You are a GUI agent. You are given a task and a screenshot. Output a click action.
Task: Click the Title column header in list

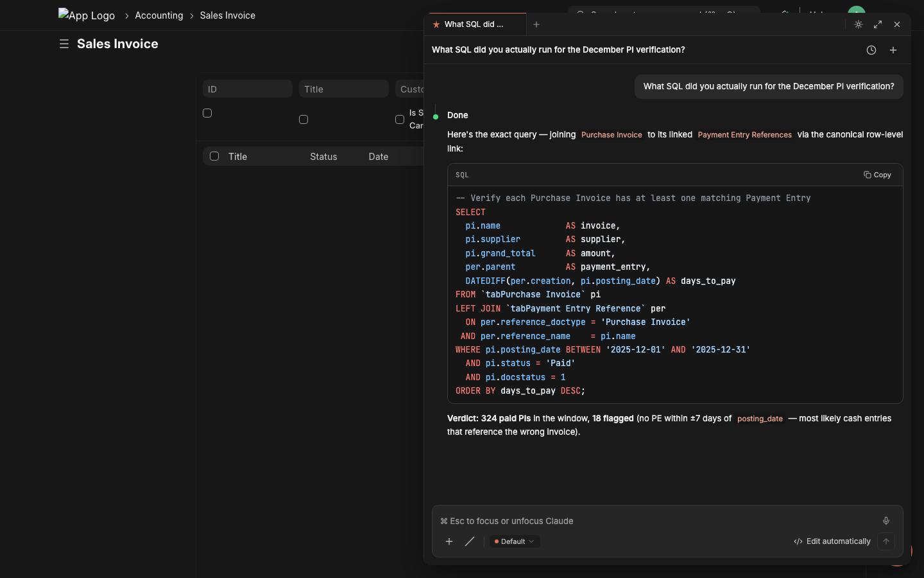click(238, 157)
